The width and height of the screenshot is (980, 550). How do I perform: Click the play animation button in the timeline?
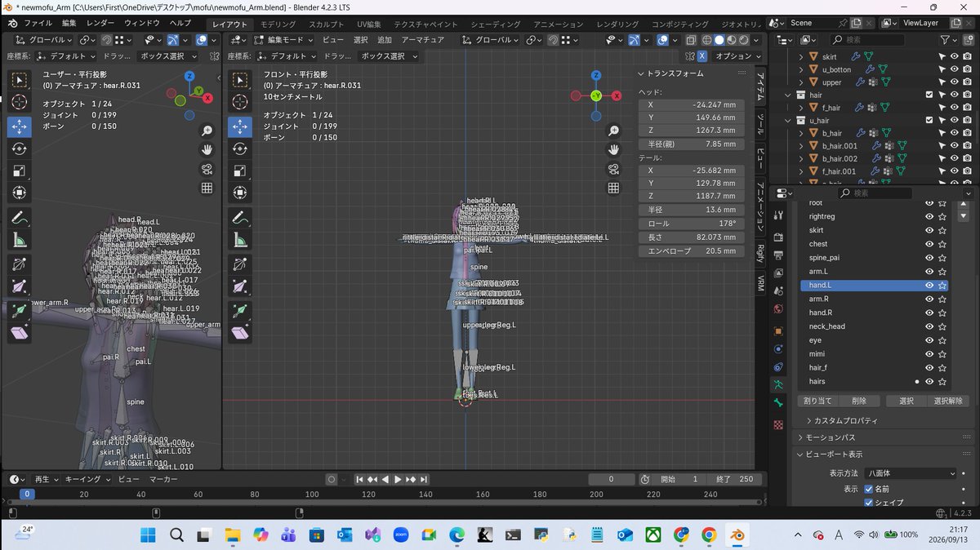(x=398, y=479)
